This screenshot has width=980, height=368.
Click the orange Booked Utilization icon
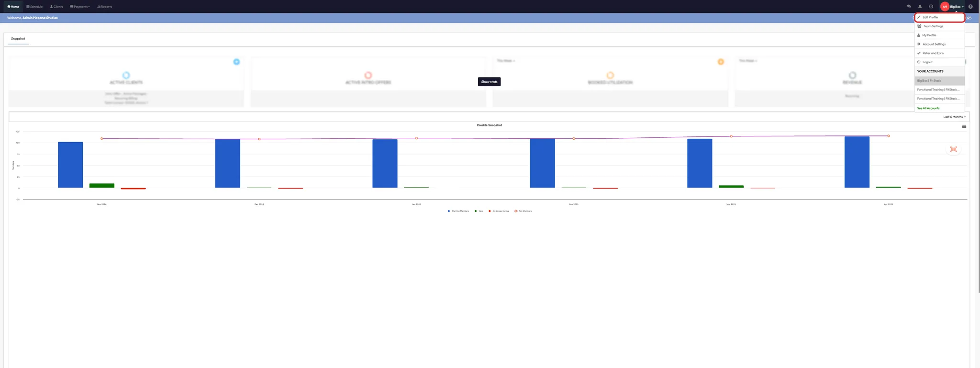[721, 62]
